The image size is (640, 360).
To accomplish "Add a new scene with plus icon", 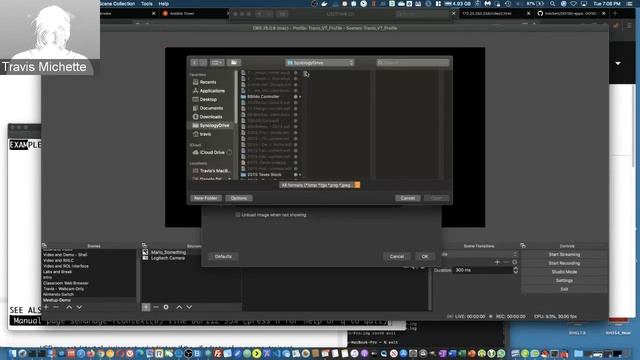I will (46, 307).
